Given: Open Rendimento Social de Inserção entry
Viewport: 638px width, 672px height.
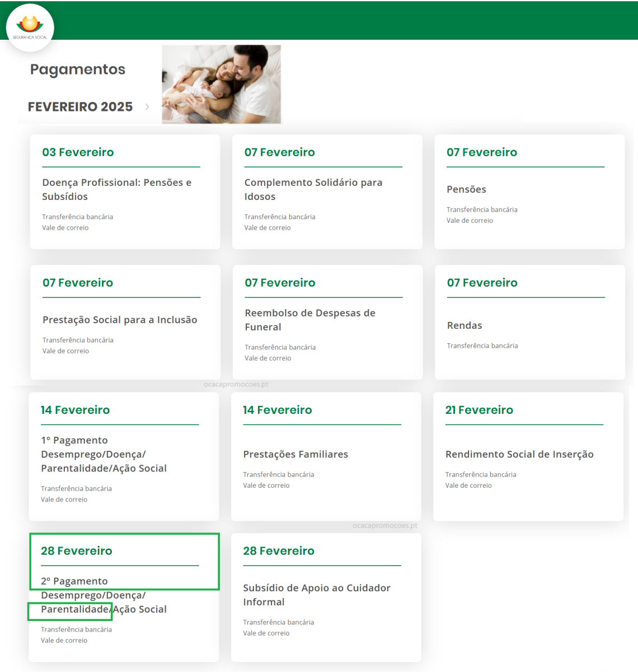Looking at the screenshot, I should coord(519,454).
